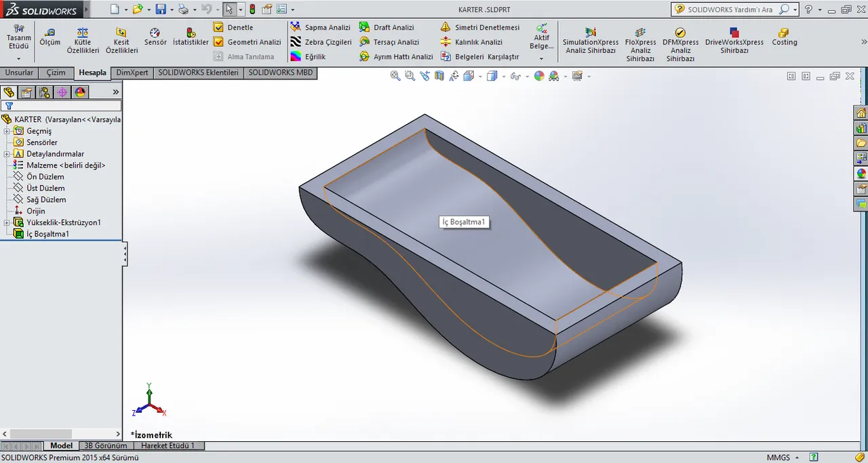This screenshot has width=868, height=463.
Task: Click the New document icon
Action: point(115,9)
